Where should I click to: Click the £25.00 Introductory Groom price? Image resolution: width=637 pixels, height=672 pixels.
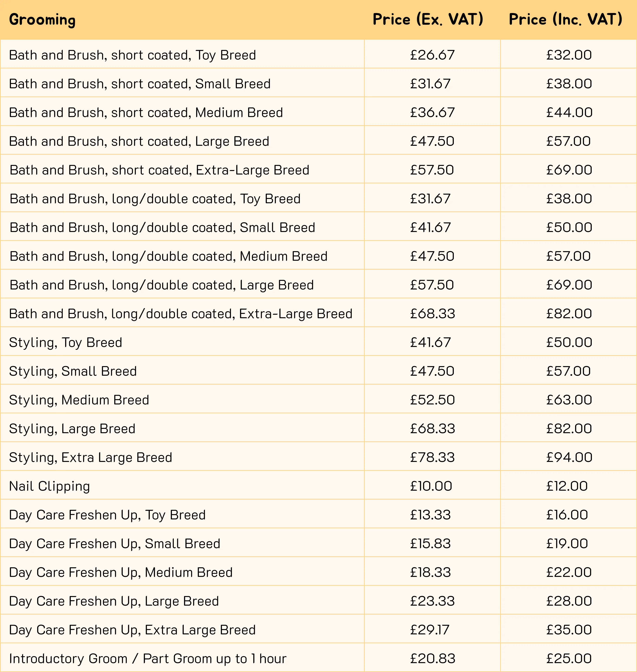pos(569,658)
